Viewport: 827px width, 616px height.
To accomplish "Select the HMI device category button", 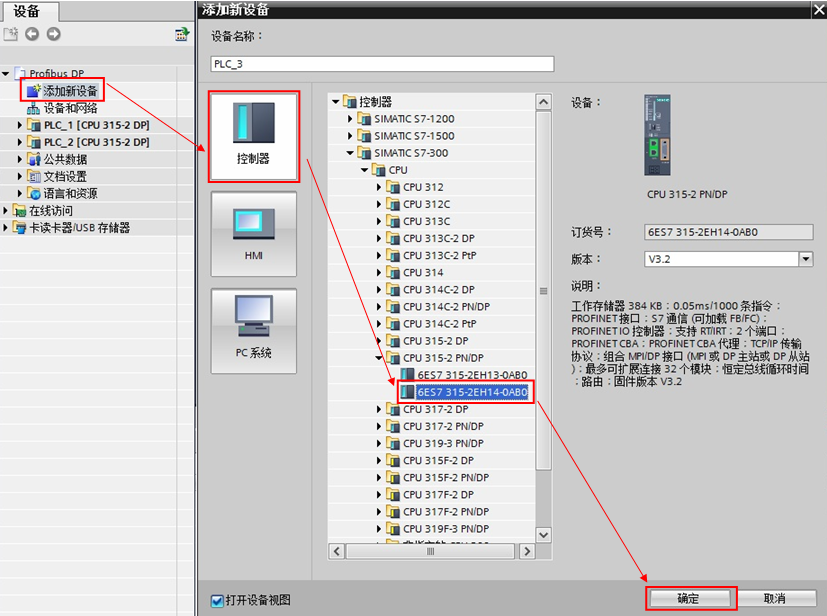I will tap(254, 234).
